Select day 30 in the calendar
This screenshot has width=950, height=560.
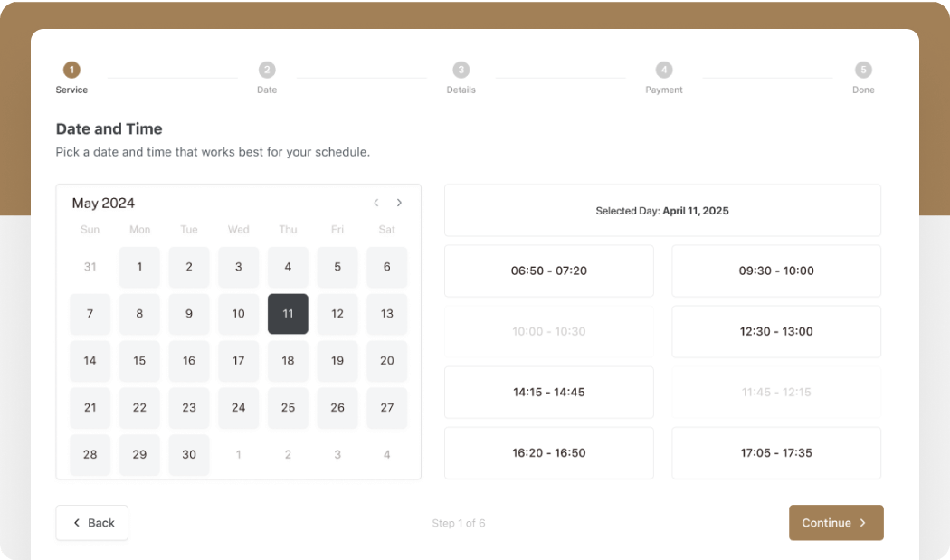tap(189, 455)
